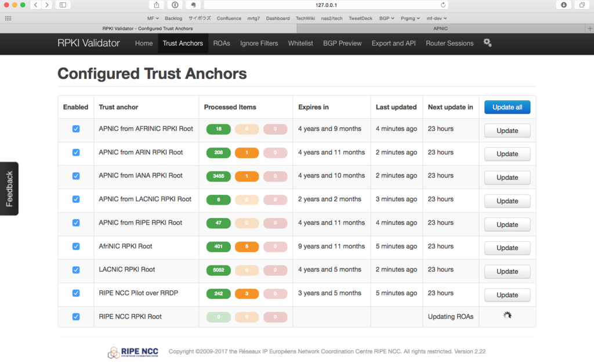Reload page with the refresh icon
Screen dimensions: 594x364
[443, 5]
